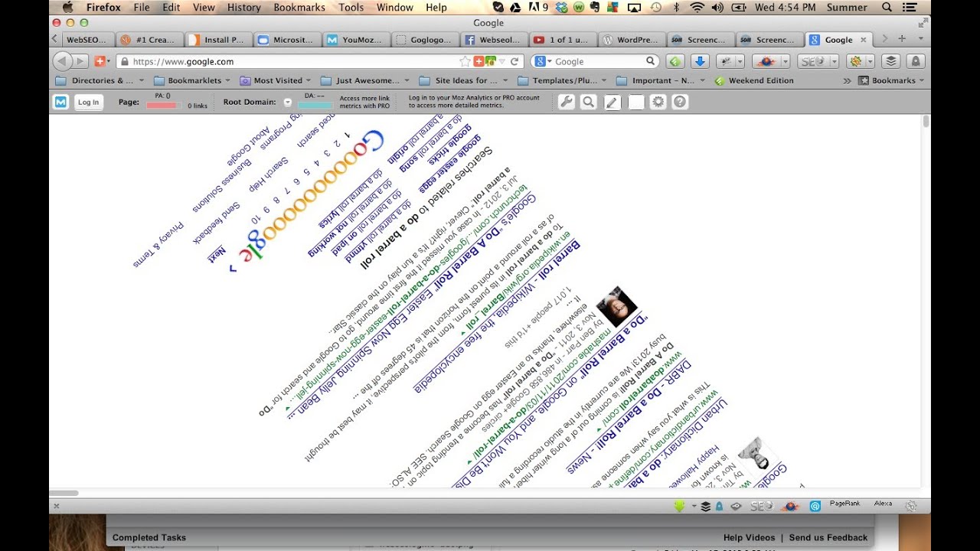Click the blank white MozBar button
Image resolution: width=980 pixels, height=551 pixels.
click(x=635, y=102)
